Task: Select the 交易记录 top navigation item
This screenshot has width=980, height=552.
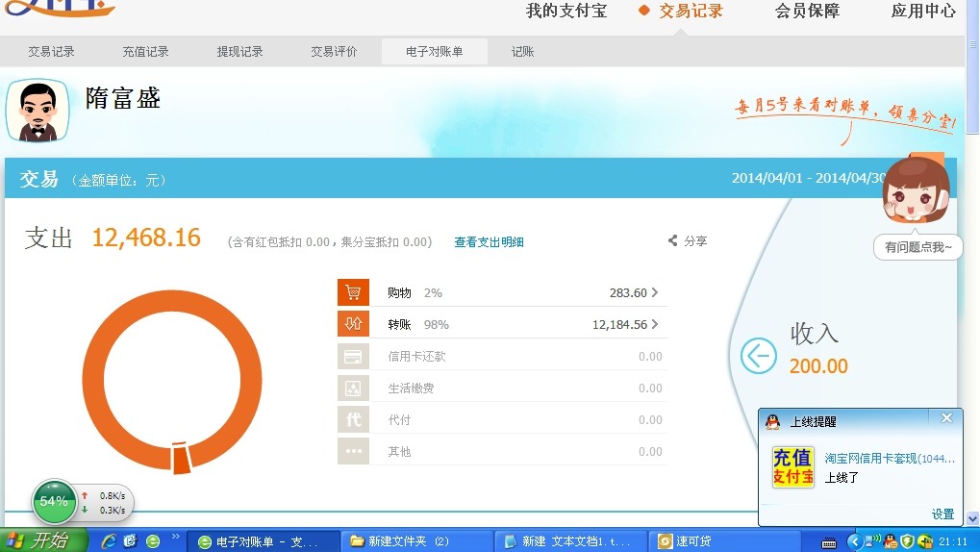Action: pyautogui.click(x=691, y=11)
